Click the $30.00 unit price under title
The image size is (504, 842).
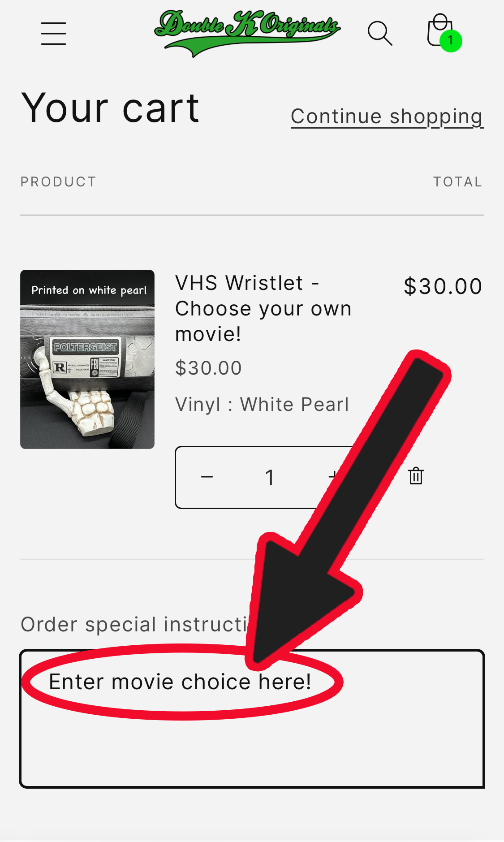coord(208,368)
